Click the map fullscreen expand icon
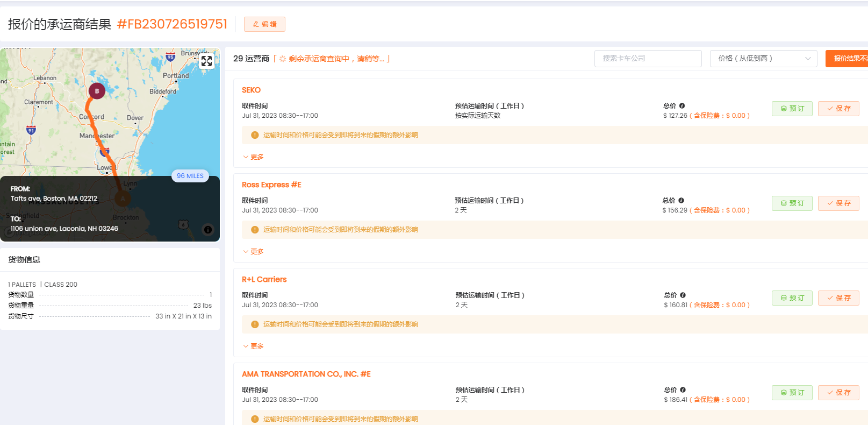The image size is (868, 425). tap(207, 61)
